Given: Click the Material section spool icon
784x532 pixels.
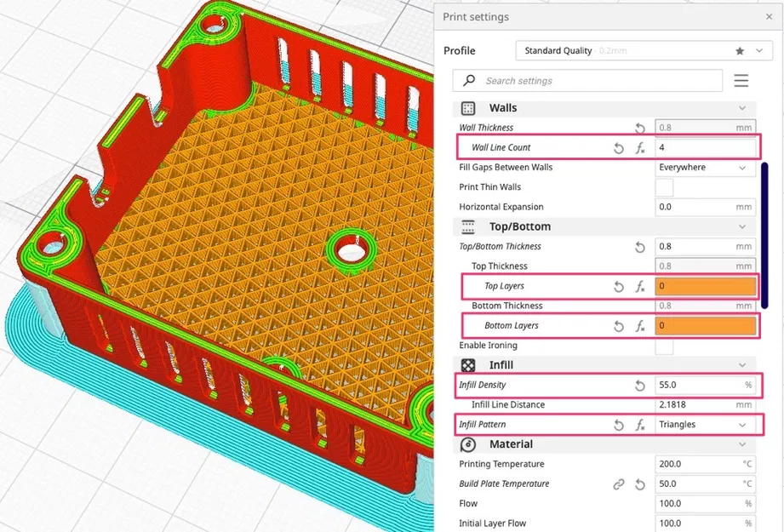Looking at the screenshot, I should coord(468,444).
